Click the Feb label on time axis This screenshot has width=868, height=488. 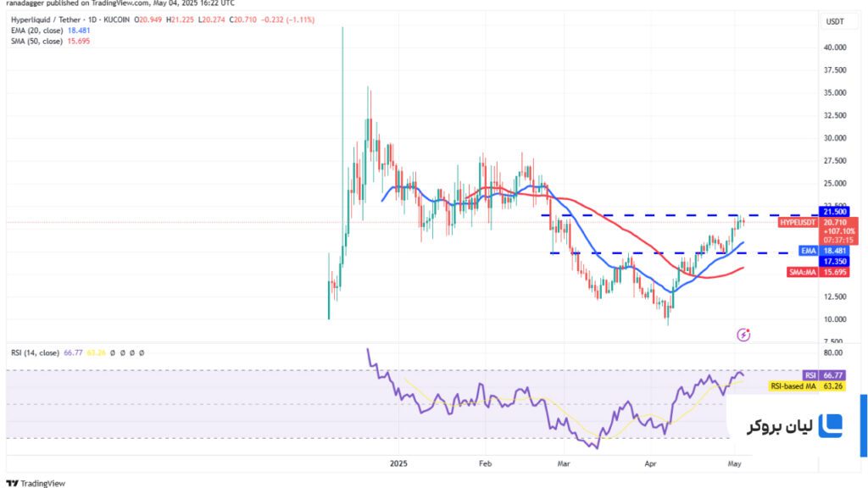[486, 463]
